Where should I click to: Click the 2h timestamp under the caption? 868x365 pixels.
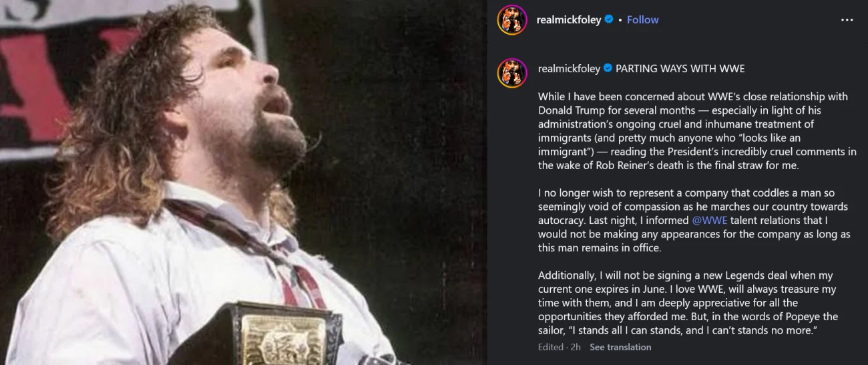coord(576,347)
